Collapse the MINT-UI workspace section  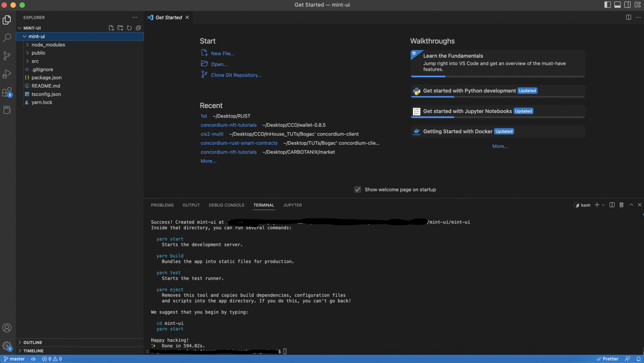pyautogui.click(x=20, y=28)
